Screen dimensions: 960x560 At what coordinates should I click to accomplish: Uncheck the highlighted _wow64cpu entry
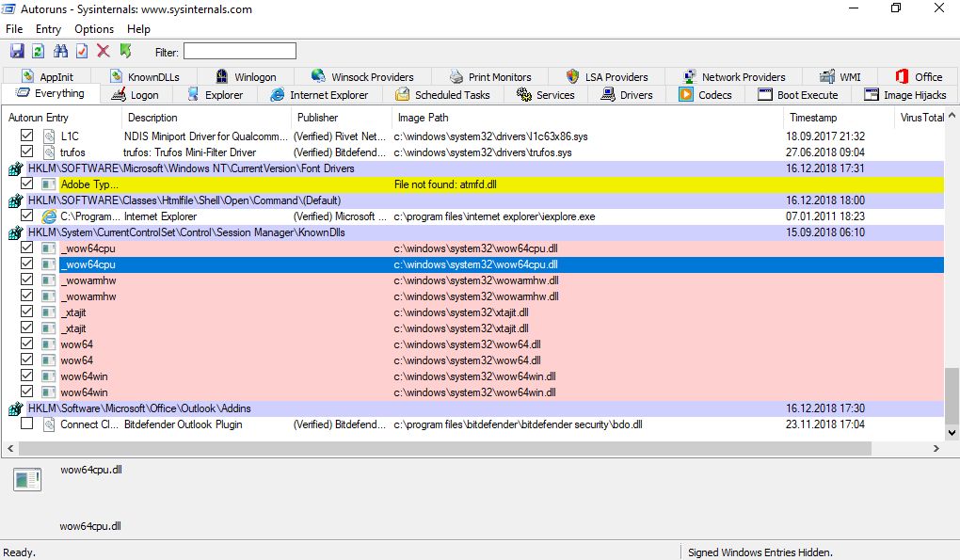(27, 264)
